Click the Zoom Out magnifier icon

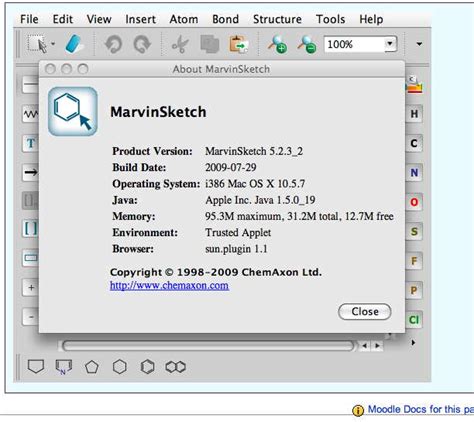[x=307, y=44]
